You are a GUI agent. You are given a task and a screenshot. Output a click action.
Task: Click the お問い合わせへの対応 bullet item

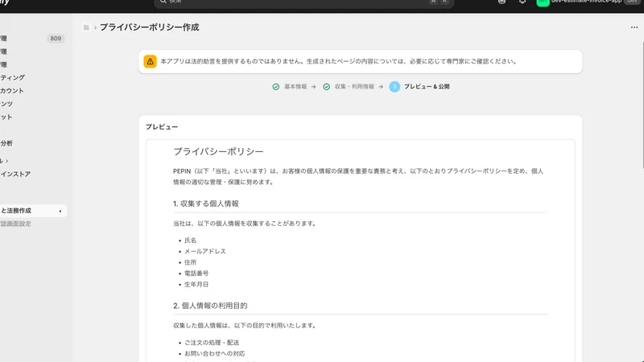pyautogui.click(x=214, y=353)
